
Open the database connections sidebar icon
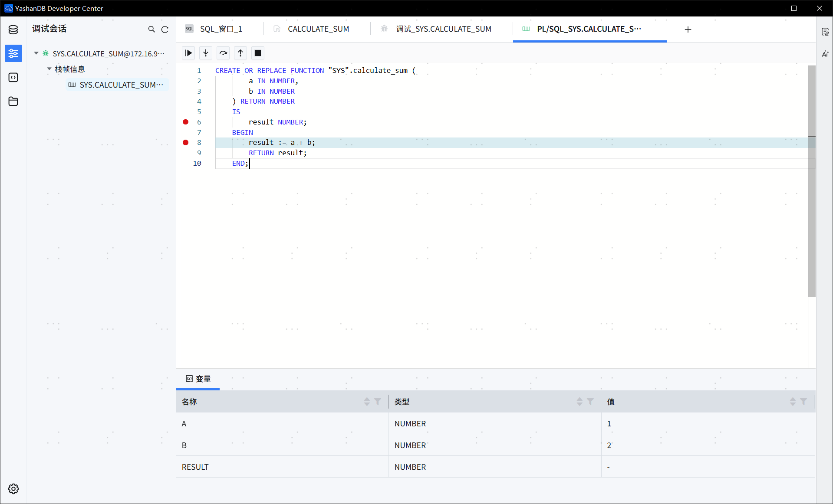pos(13,29)
